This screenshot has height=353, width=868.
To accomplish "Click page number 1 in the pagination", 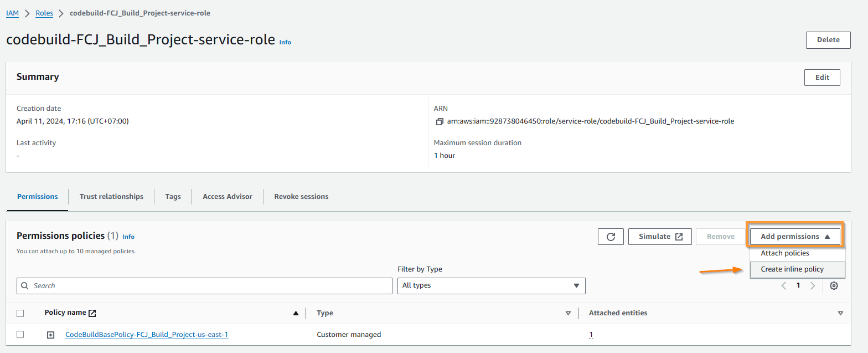I will pos(798,286).
